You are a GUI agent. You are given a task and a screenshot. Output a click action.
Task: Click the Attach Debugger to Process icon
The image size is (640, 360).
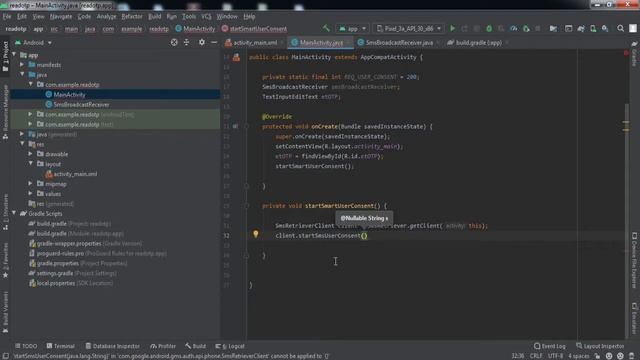click(526, 29)
